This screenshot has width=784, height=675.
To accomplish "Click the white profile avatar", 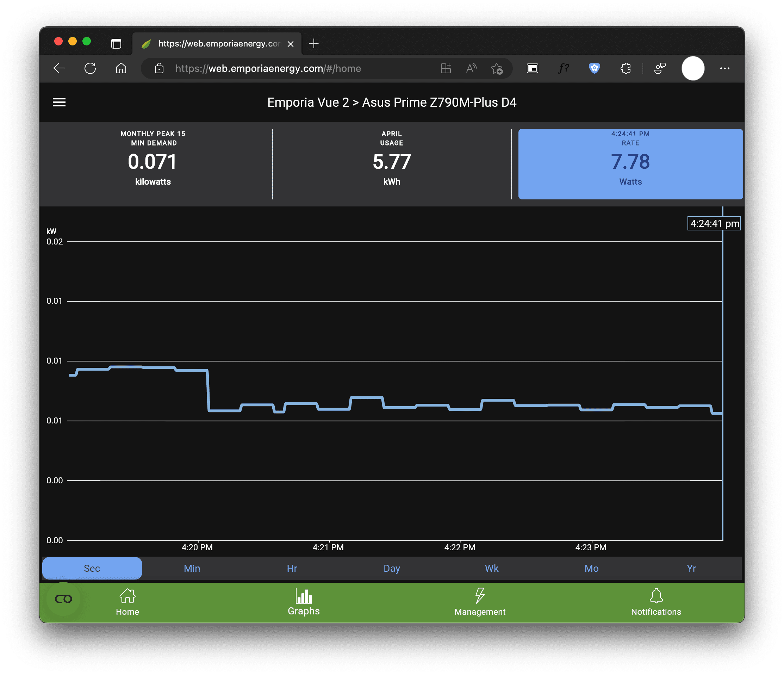I will coord(693,69).
